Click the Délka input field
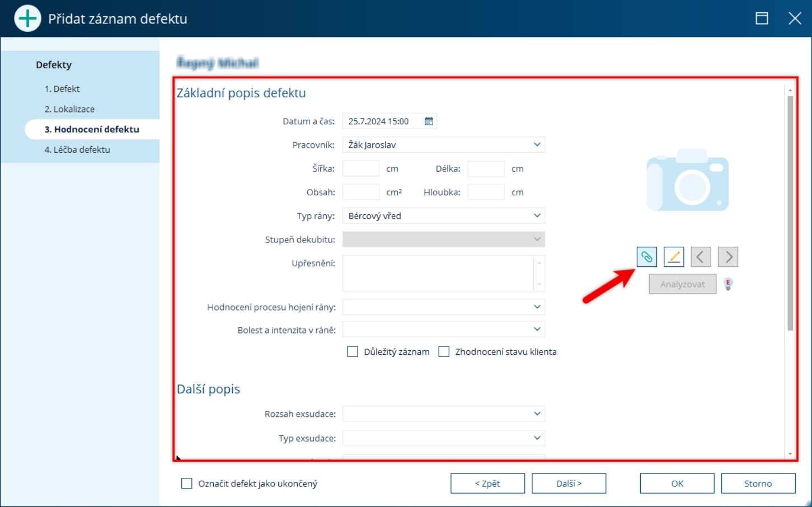 point(486,168)
